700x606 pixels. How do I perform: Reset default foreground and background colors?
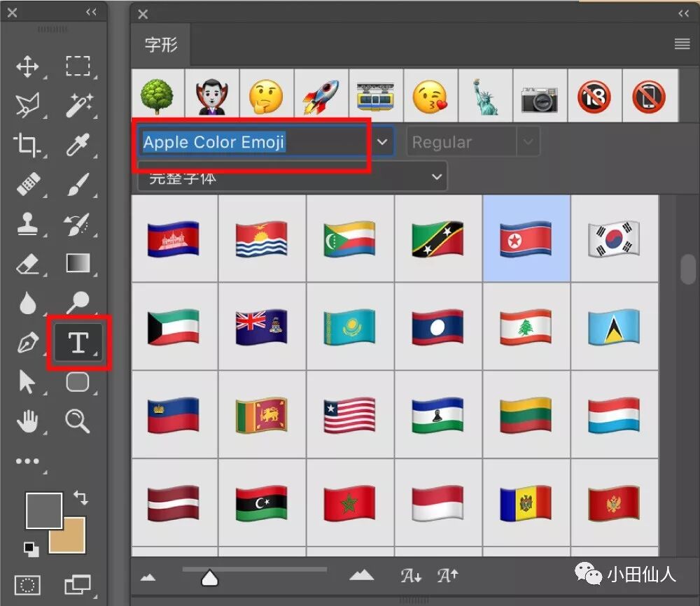[x=31, y=549]
